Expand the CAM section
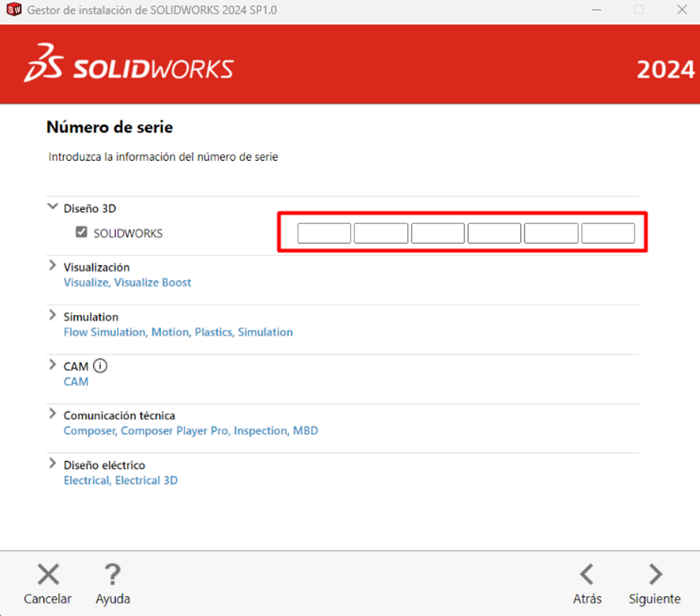The height and width of the screenshot is (616, 700). 53,365
